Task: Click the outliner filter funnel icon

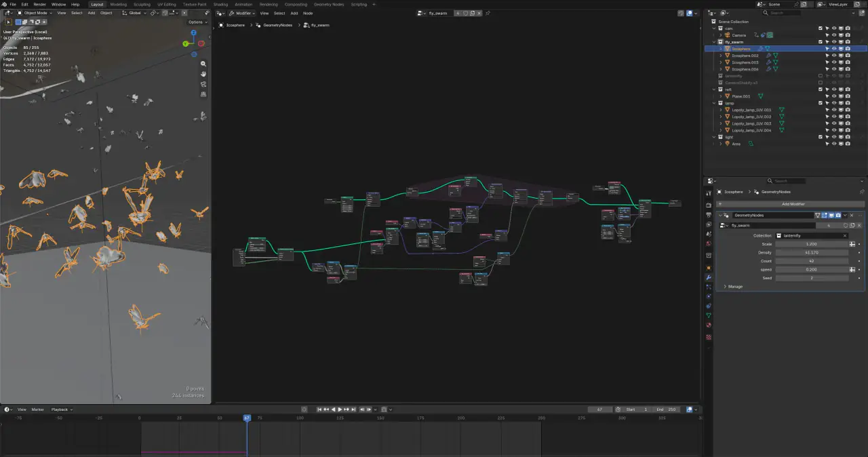Action: pyautogui.click(x=852, y=13)
